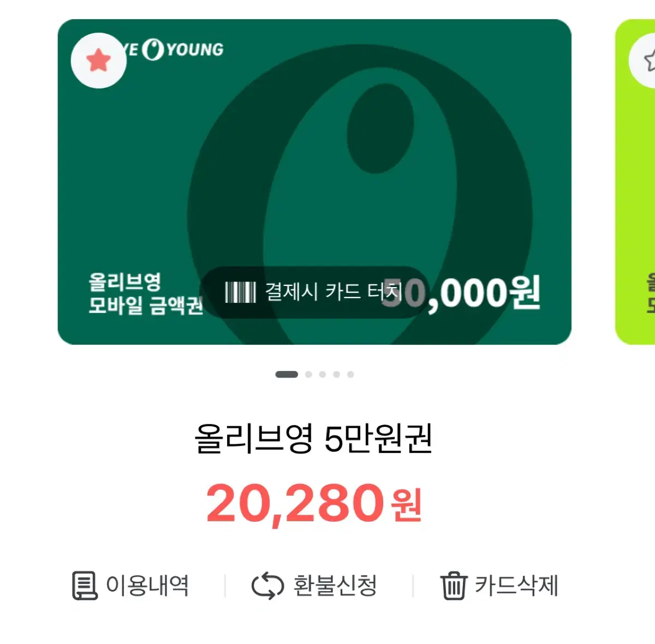The image size is (655, 644).
Task: Switch to the lime green card on right
Action: pos(635,182)
